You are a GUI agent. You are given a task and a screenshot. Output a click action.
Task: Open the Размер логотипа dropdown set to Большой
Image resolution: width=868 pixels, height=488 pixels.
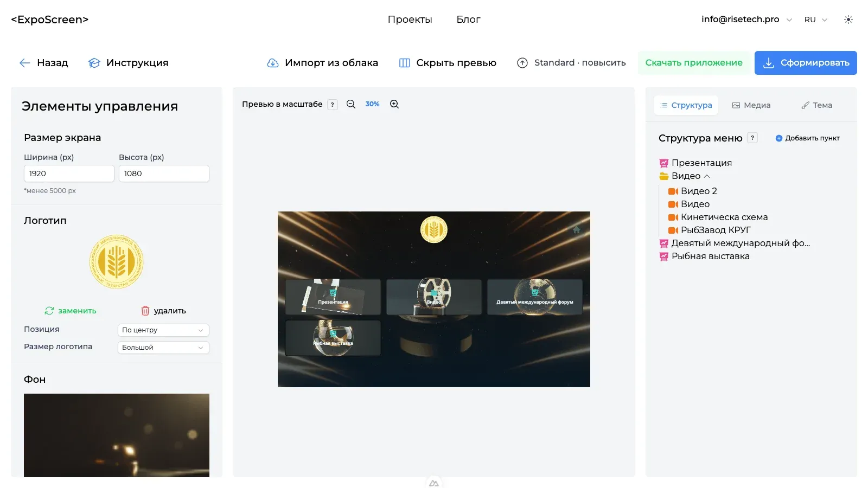pos(163,348)
